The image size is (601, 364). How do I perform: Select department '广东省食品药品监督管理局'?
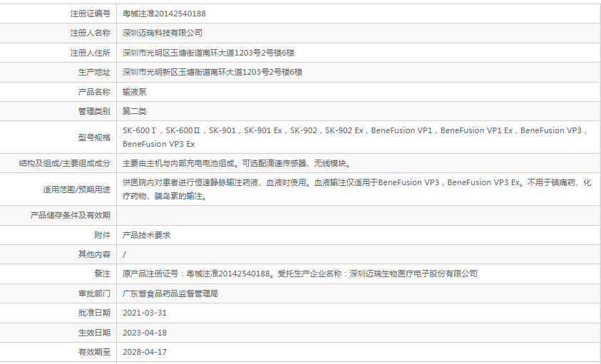click(x=170, y=294)
